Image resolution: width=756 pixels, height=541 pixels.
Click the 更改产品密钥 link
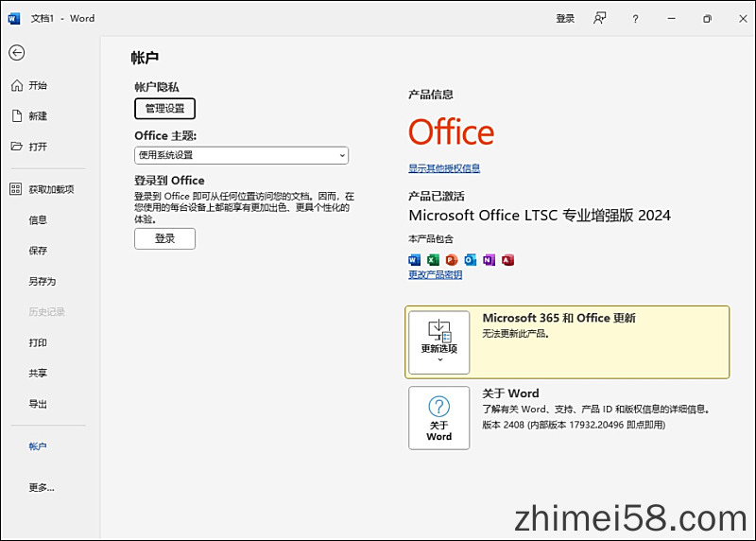tap(435, 274)
